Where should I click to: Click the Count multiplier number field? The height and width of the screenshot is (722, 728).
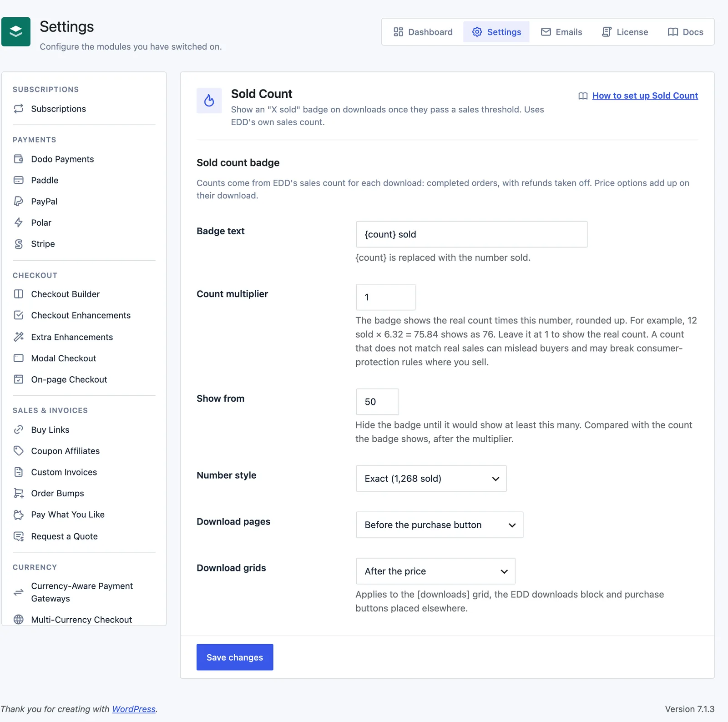[385, 297]
